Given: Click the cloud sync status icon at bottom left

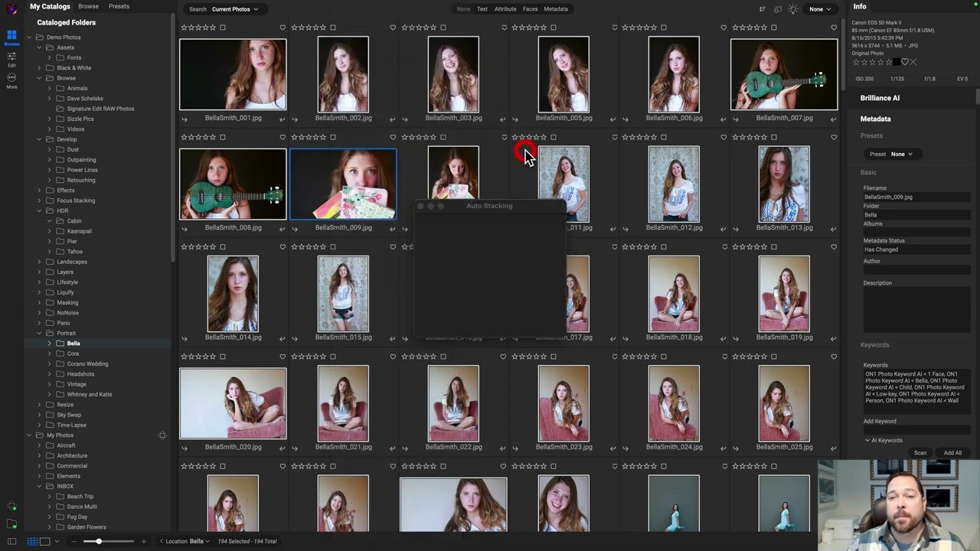Looking at the screenshot, I should click(x=11, y=507).
